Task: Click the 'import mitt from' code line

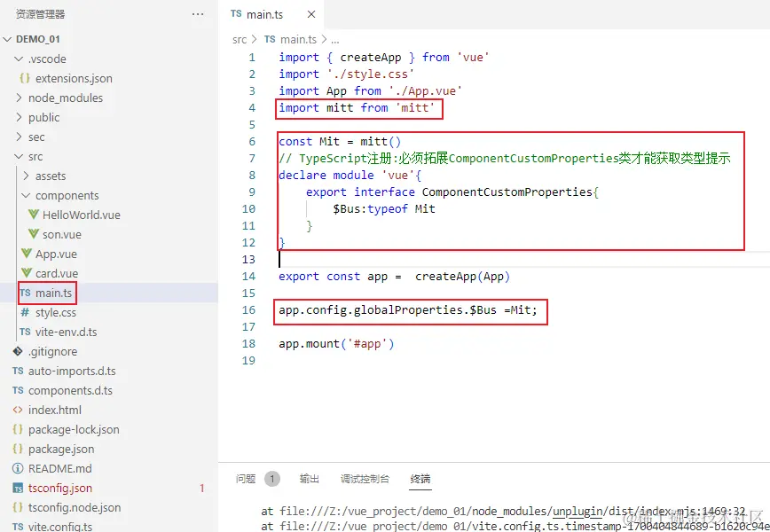Action: [x=357, y=107]
